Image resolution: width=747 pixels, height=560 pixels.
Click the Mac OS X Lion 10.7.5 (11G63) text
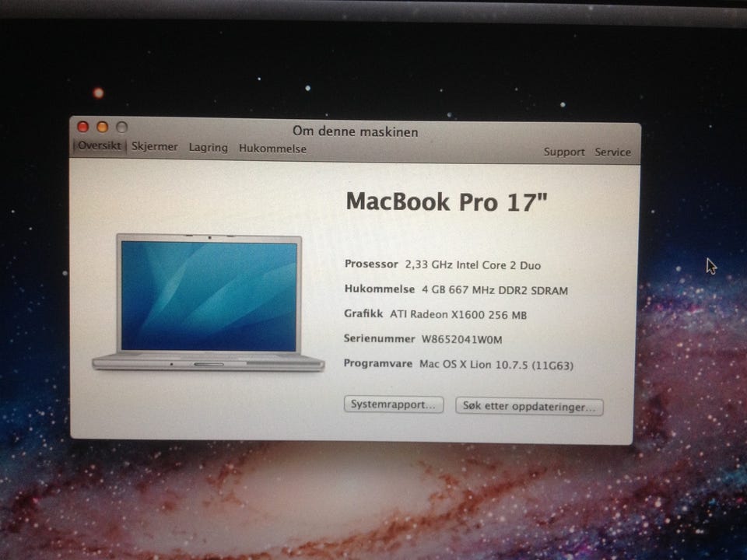tap(496, 366)
